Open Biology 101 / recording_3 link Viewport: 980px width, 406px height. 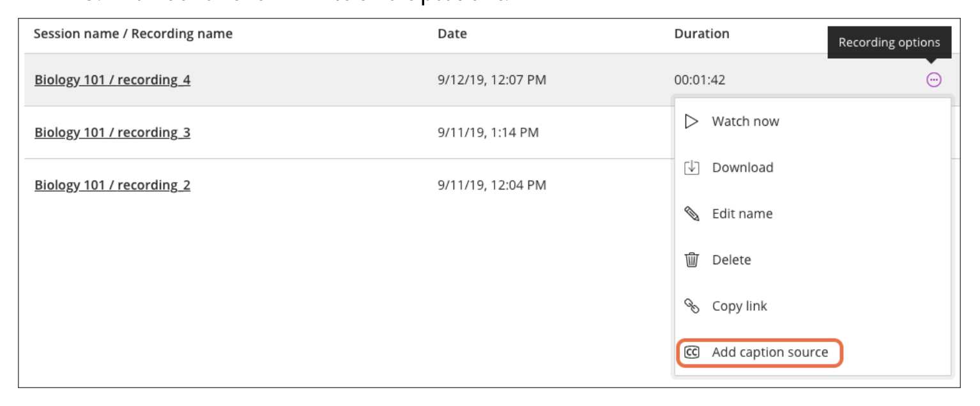(112, 133)
